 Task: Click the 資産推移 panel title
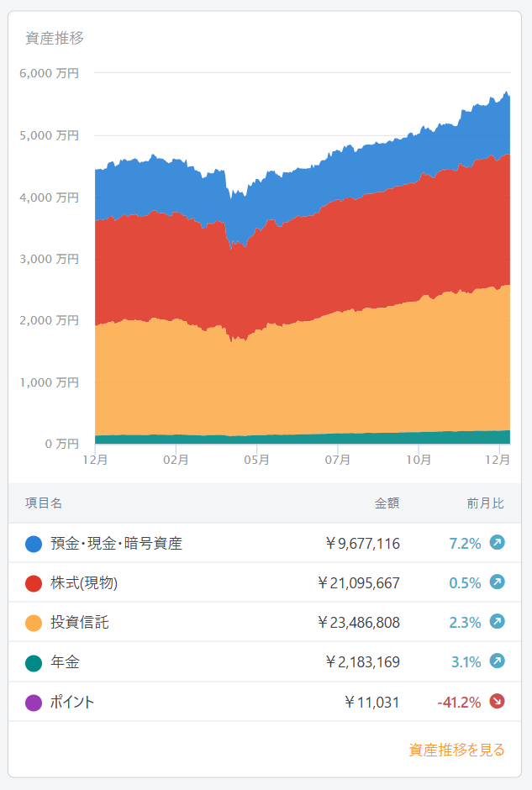[55, 38]
